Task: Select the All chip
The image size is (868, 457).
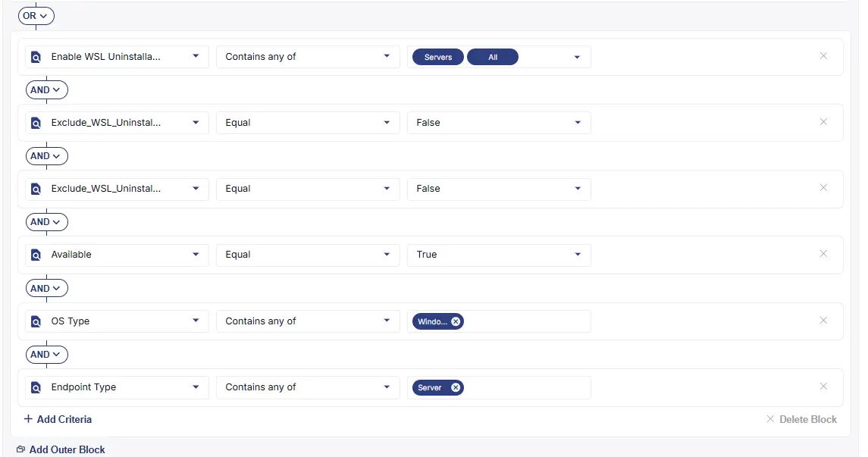Action: 493,57
